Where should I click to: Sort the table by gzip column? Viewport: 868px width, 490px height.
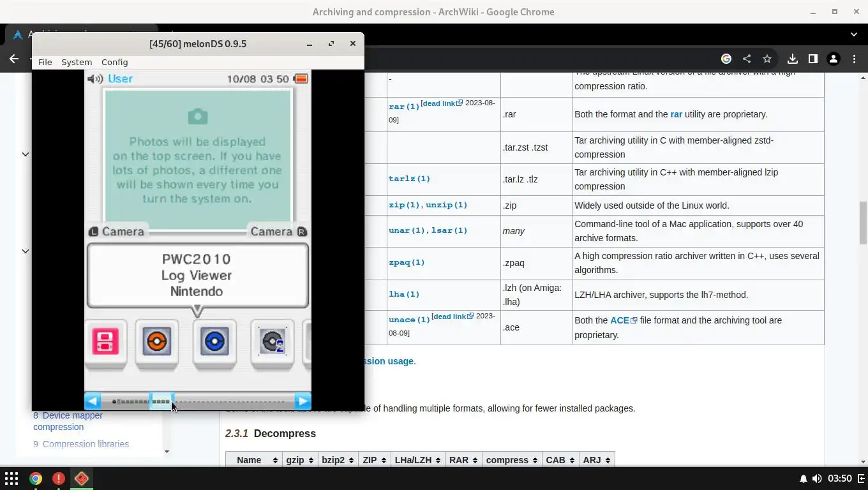[x=299, y=460]
